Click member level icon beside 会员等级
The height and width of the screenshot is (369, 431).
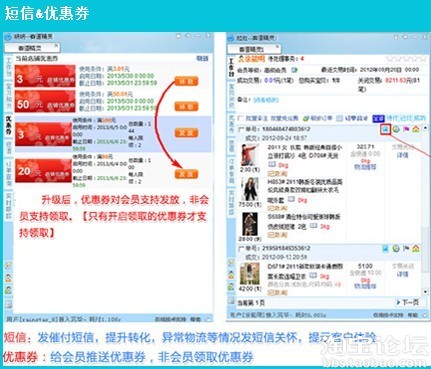click(294, 70)
